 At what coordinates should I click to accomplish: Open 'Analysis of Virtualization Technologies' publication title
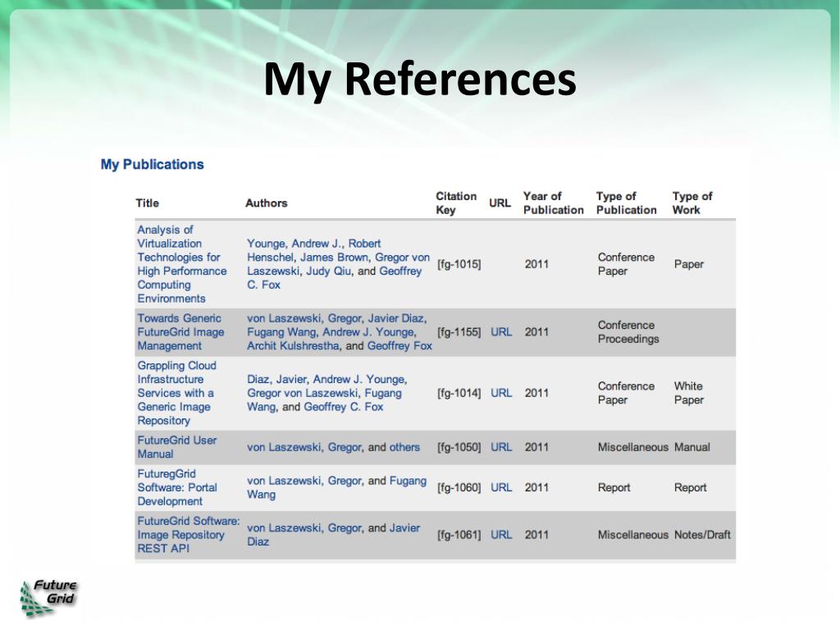pyautogui.click(x=181, y=264)
